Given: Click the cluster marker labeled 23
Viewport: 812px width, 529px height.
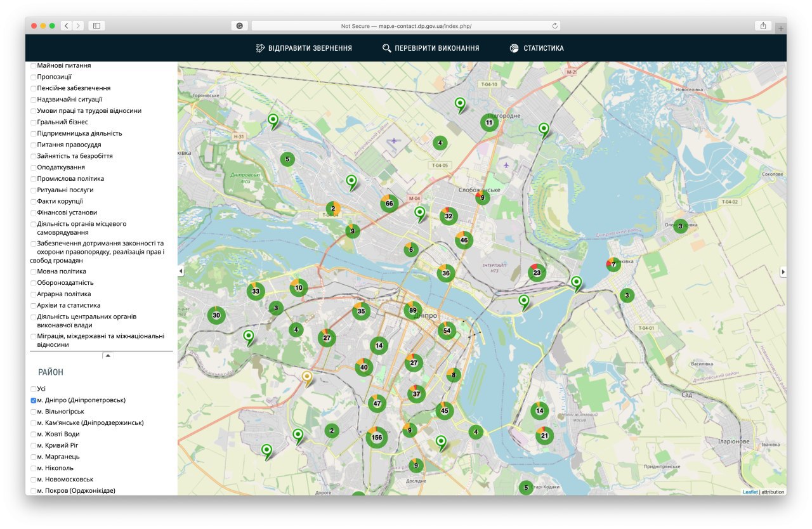Looking at the screenshot, I should (537, 273).
